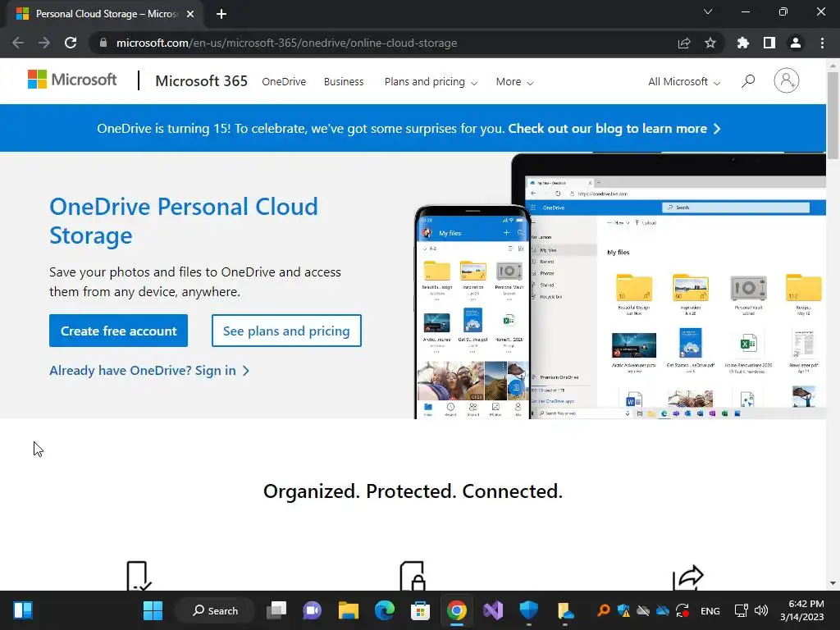Image resolution: width=840 pixels, height=630 pixels.
Task: Click the Chrome profile icon
Action: [796, 43]
